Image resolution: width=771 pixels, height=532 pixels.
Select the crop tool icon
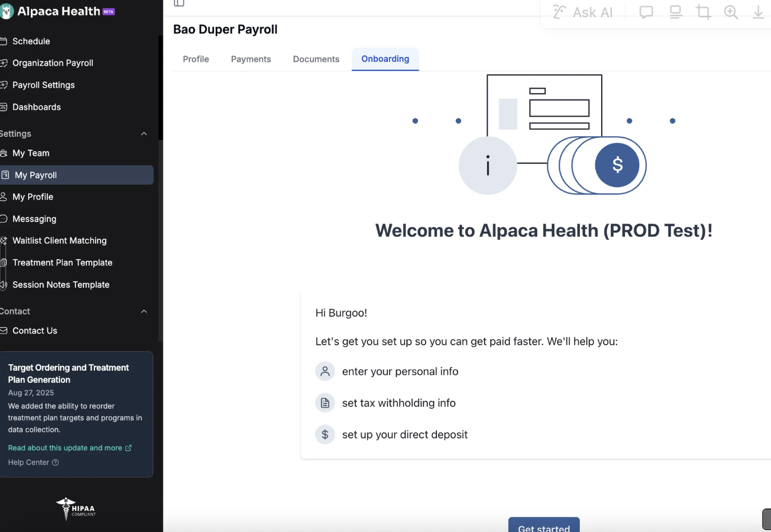pos(704,13)
